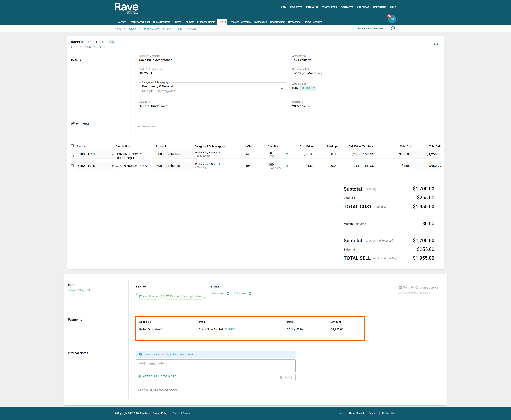Image resolution: width=511 pixels, height=420 pixels.
Task: Switch to the Purchase Orders tab
Action: point(206,22)
